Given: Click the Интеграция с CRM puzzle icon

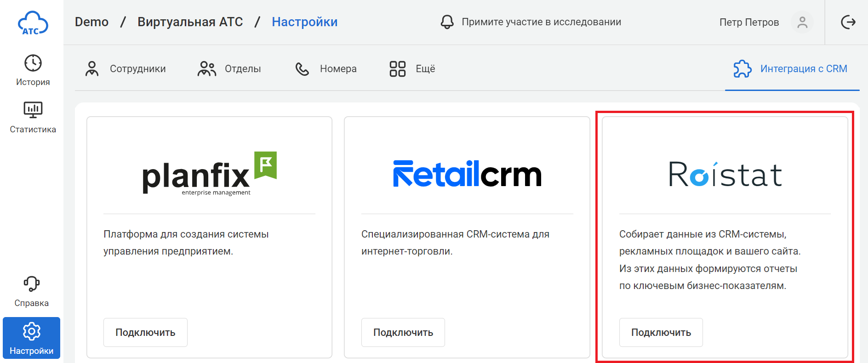Looking at the screenshot, I should pos(742,69).
